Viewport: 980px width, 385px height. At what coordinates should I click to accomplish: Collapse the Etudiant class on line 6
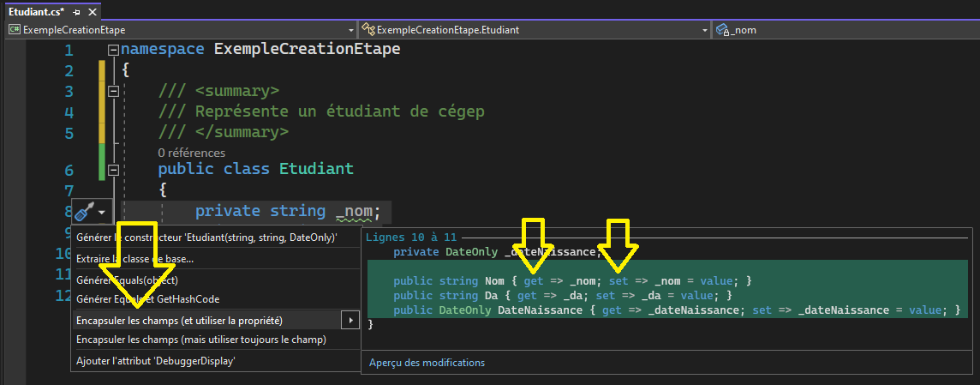(113, 170)
